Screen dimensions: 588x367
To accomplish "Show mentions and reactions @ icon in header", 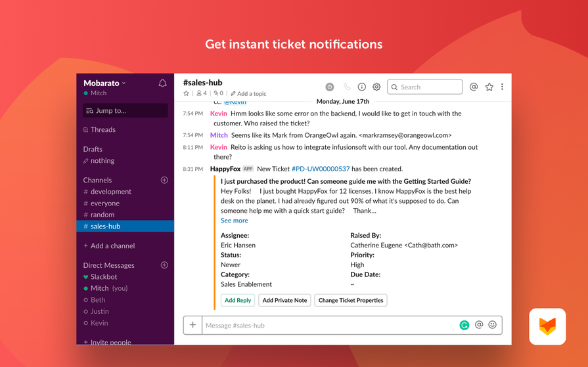I will (x=474, y=87).
